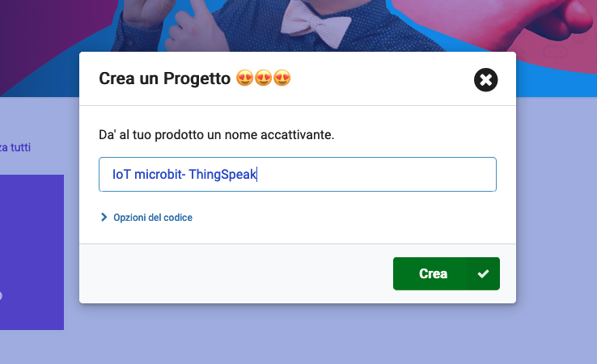
Task: Click the project name input field
Action: tap(372, 175)
